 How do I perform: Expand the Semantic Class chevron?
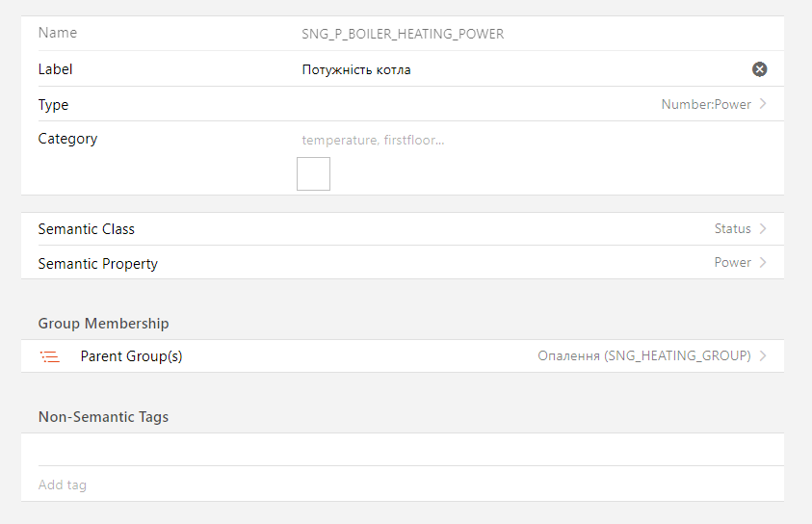(763, 229)
